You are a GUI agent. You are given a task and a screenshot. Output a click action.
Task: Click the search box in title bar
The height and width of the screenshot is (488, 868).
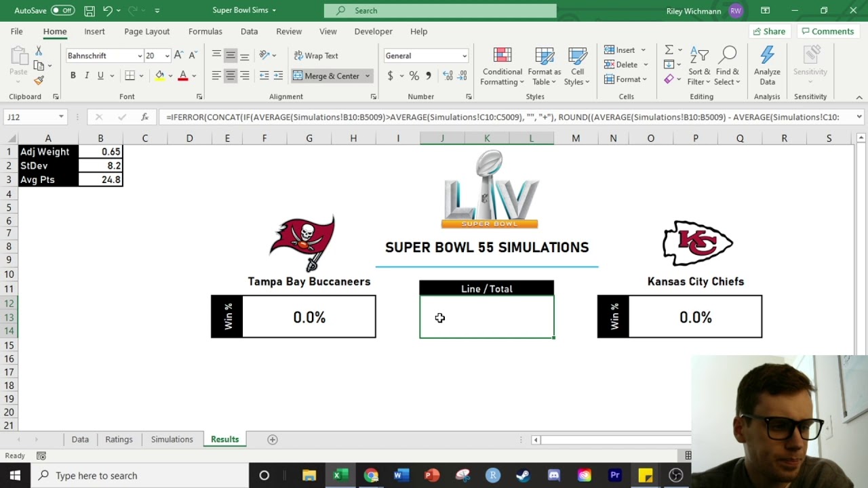pos(440,10)
